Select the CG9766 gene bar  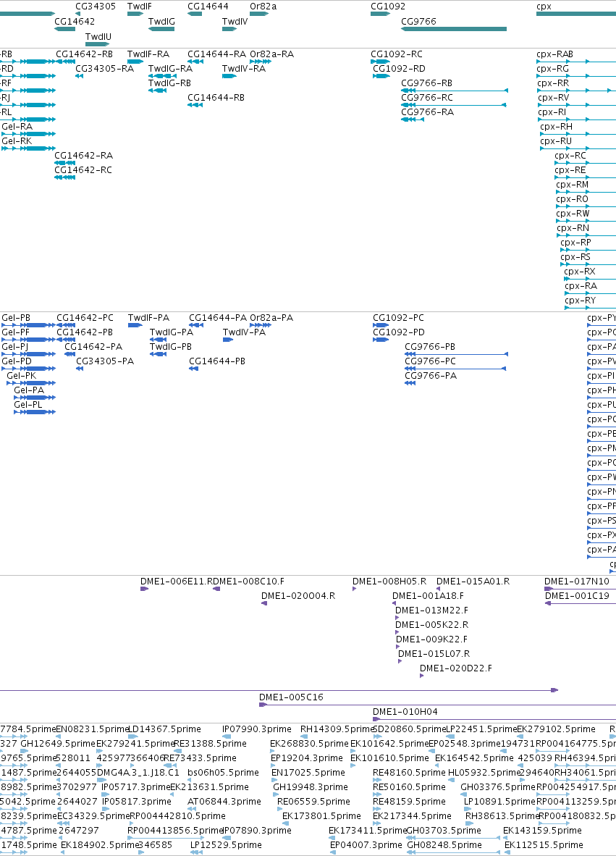click(x=454, y=29)
